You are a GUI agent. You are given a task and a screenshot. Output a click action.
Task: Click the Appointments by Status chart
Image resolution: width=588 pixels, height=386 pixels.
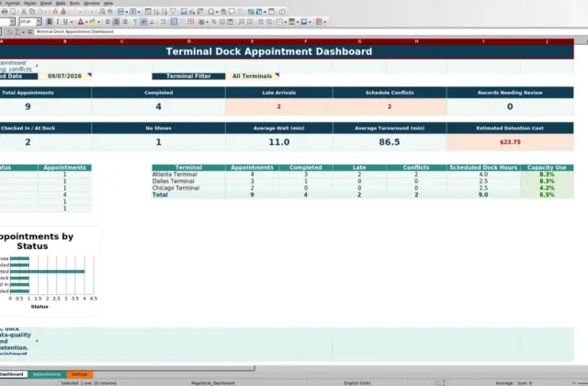[49, 272]
